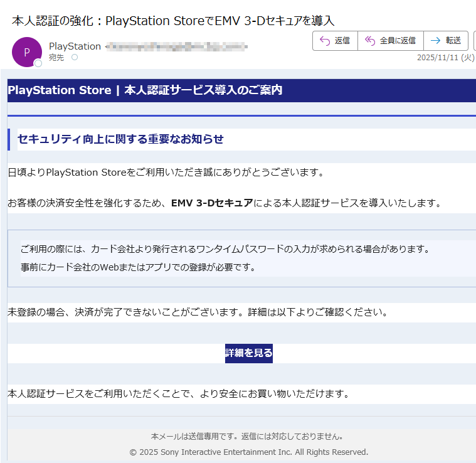Click the 2025/11/11 date stamp
The image size is (476, 463).
coord(445,57)
